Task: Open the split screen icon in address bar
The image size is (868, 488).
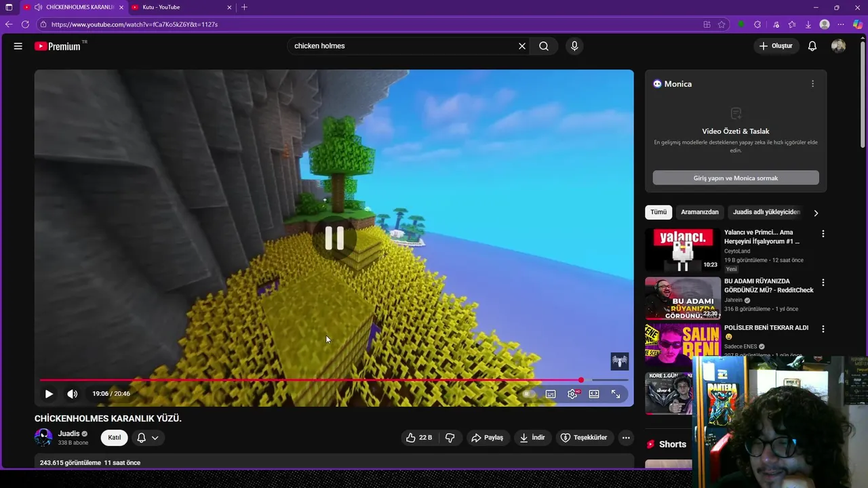Action: (x=707, y=24)
